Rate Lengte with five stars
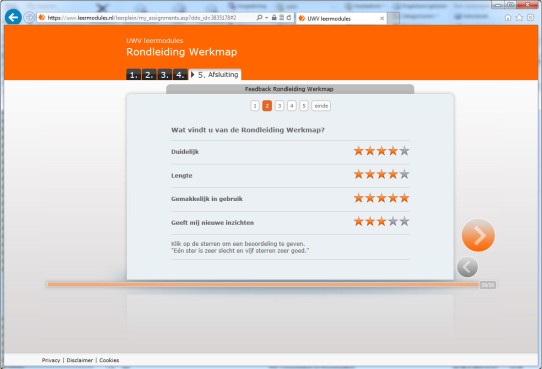Viewport: 542px width, 369px height. coord(404,174)
